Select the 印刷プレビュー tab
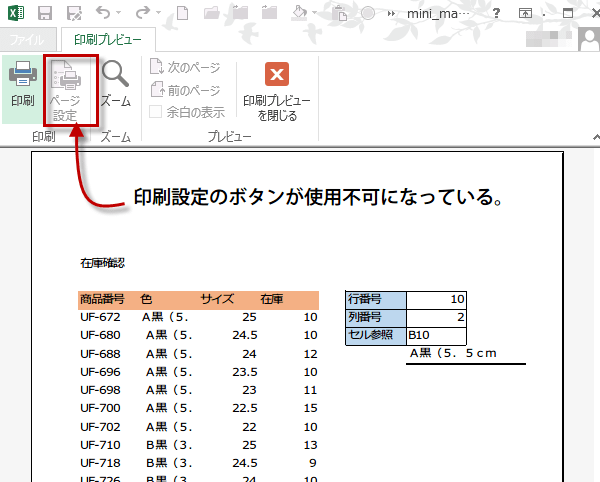Viewport: 600px width, 482px height. point(106,40)
